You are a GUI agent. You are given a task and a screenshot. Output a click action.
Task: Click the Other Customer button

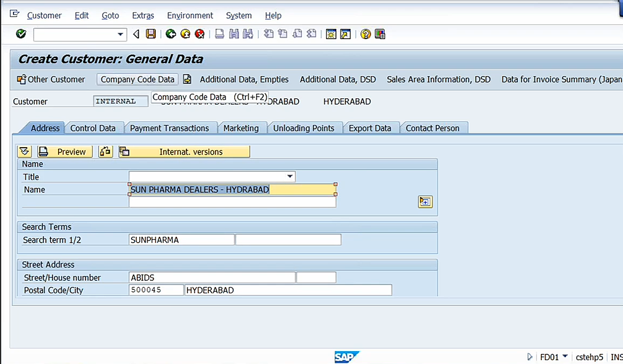pos(51,79)
